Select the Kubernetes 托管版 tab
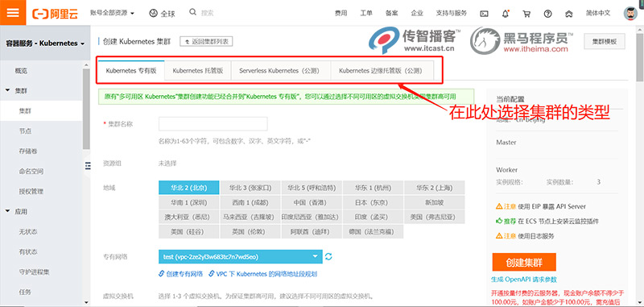The height and width of the screenshot is (307, 644). click(x=198, y=70)
